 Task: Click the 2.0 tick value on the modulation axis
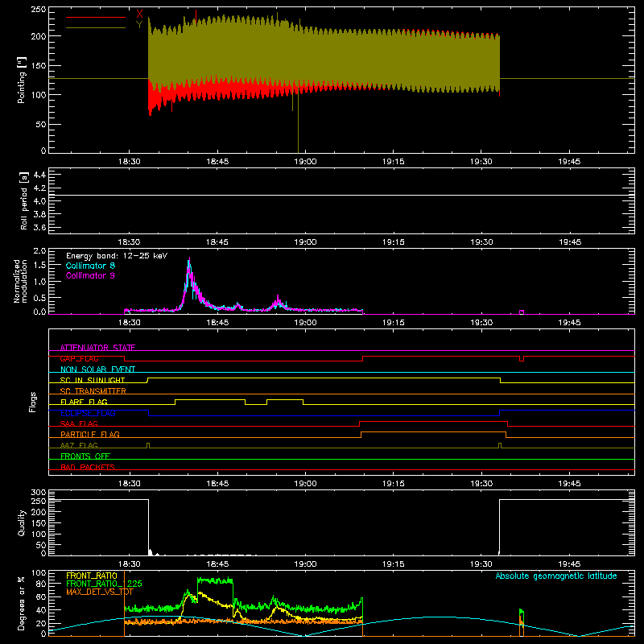coord(39,251)
